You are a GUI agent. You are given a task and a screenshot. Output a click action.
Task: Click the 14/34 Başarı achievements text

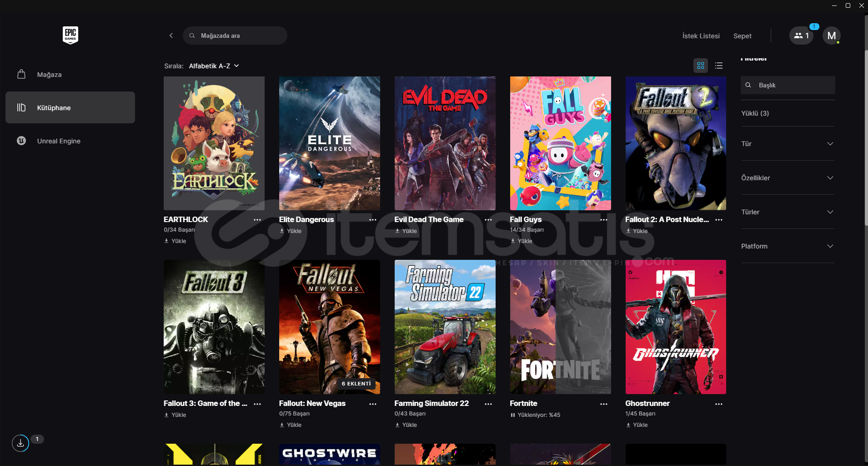coord(527,230)
